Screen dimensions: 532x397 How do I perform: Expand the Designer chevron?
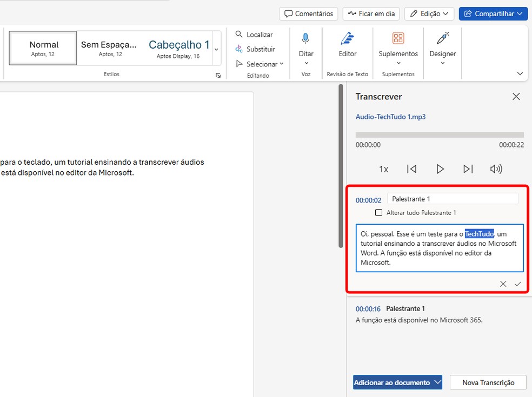coord(443,63)
